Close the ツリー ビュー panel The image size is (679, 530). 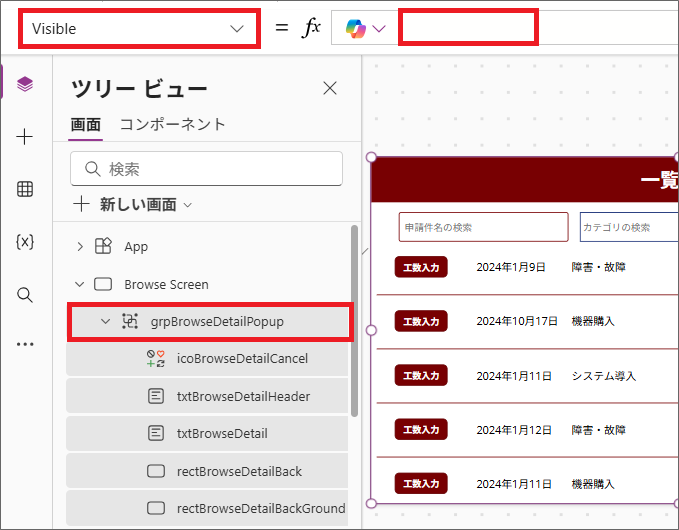pyautogui.click(x=330, y=89)
